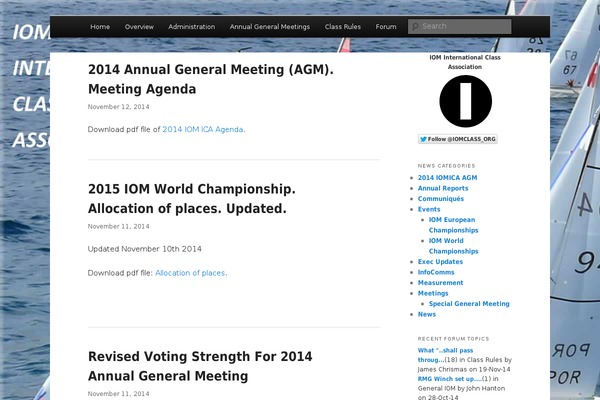Viewport: 600px width, 400px height.
Task: Open forum topic 'What "..shall pass throug...'
Action: pyautogui.click(x=445, y=355)
